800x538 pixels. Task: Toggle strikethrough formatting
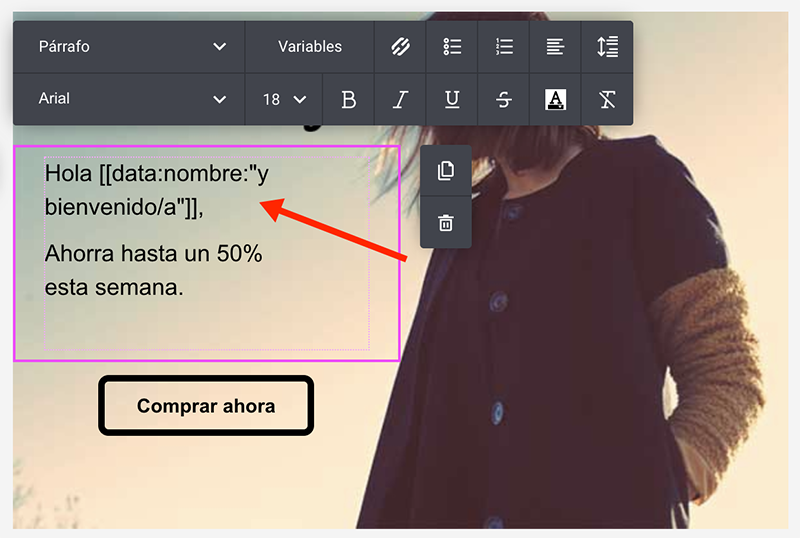tap(504, 99)
